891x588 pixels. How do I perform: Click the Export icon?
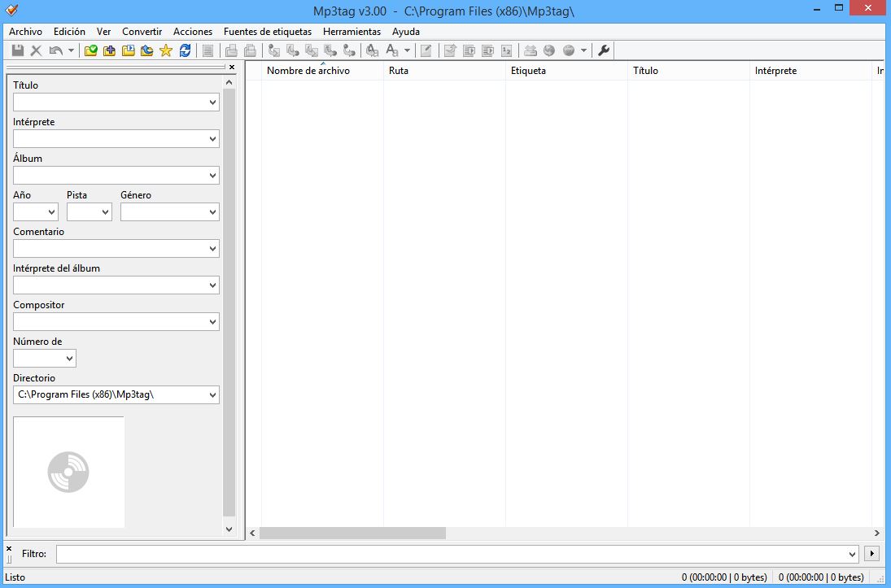point(450,50)
